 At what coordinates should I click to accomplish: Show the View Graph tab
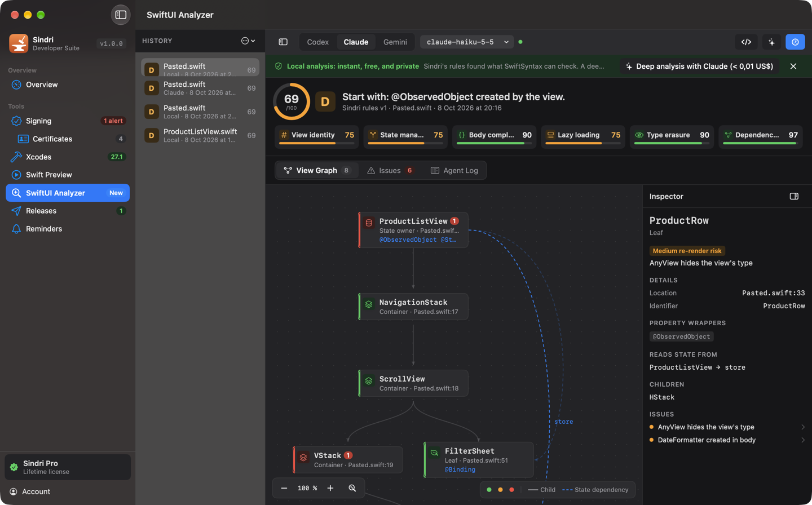[317, 170]
